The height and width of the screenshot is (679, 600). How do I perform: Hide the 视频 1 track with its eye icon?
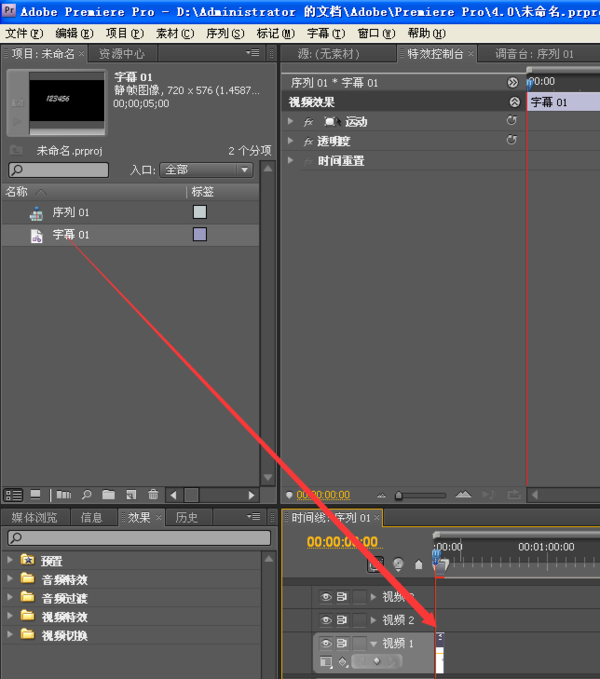point(326,643)
